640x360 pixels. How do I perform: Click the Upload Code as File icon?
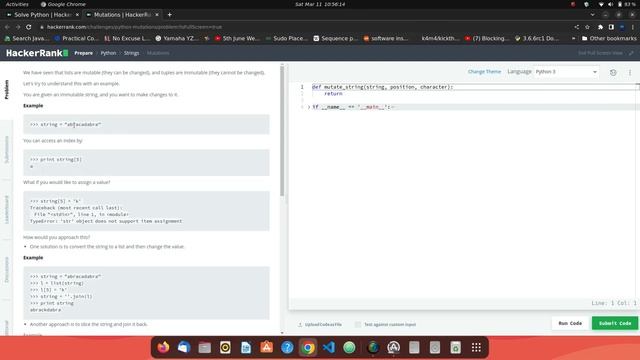point(300,324)
